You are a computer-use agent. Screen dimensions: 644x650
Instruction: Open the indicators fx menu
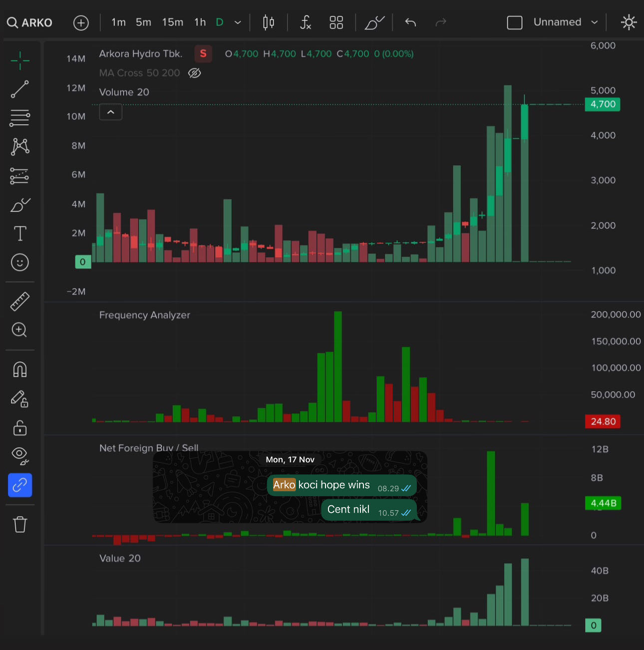pos(305,22)
